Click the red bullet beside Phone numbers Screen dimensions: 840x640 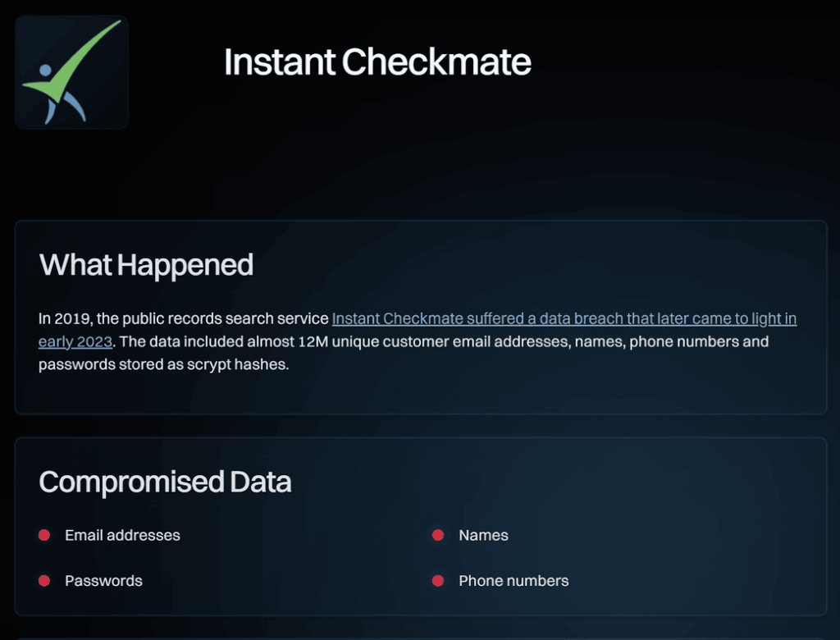438,581
